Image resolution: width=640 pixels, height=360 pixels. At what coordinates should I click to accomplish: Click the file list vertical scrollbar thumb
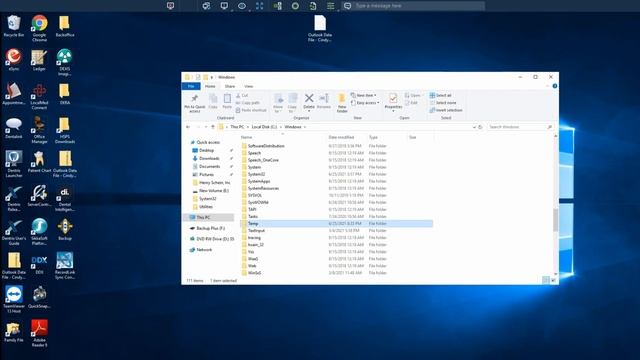pyautogui.click(x=555, y=220)
